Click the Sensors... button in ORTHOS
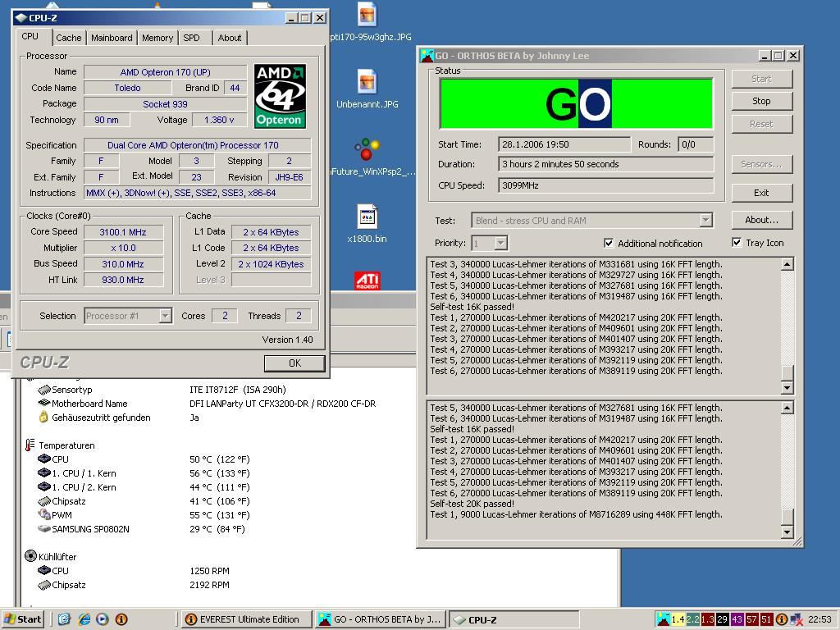Image resolution: width=840 pixels, height=630 pixels. click(x=762, y=164)
